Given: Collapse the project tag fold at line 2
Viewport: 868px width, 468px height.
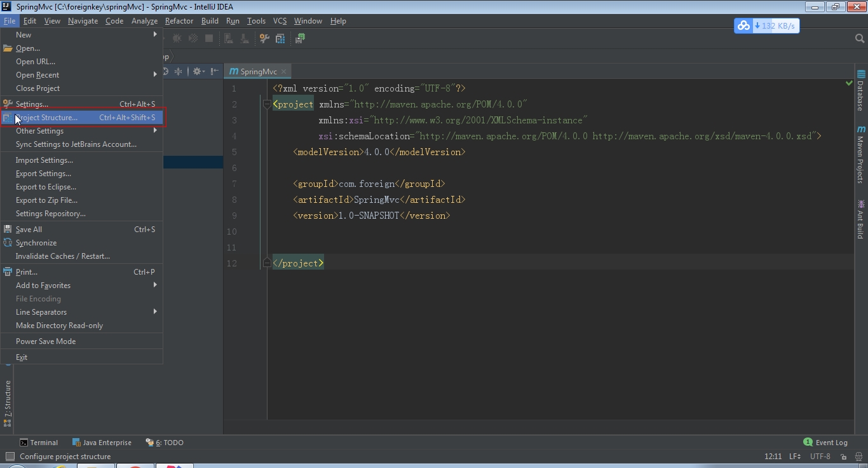Looking at the screenshot, I should pos(268,104).
